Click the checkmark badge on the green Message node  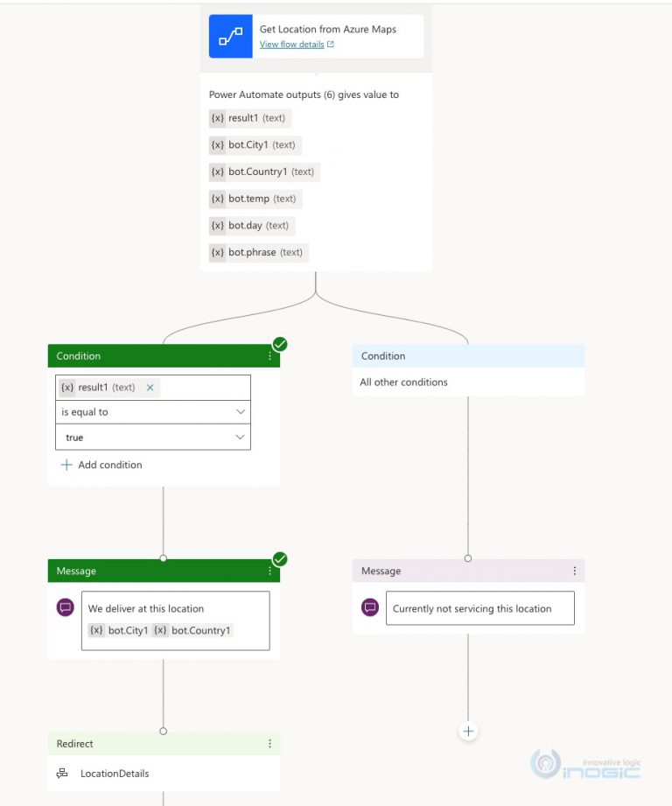[279, 558]
